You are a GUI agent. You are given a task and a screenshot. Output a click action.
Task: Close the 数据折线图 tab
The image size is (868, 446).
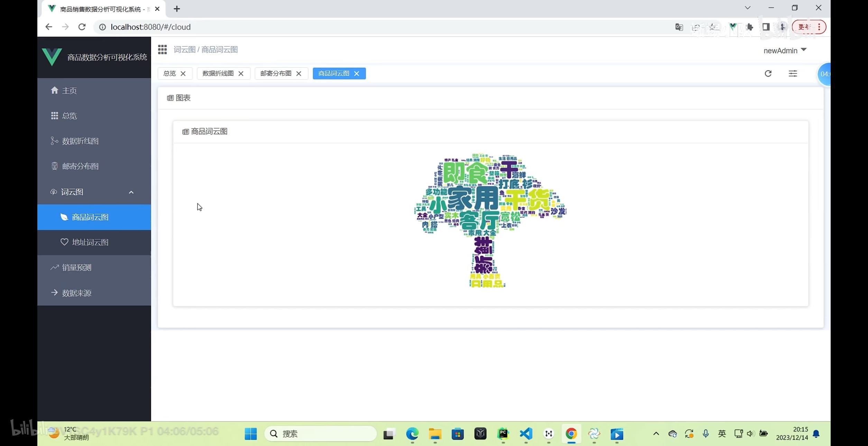(241, 73)
